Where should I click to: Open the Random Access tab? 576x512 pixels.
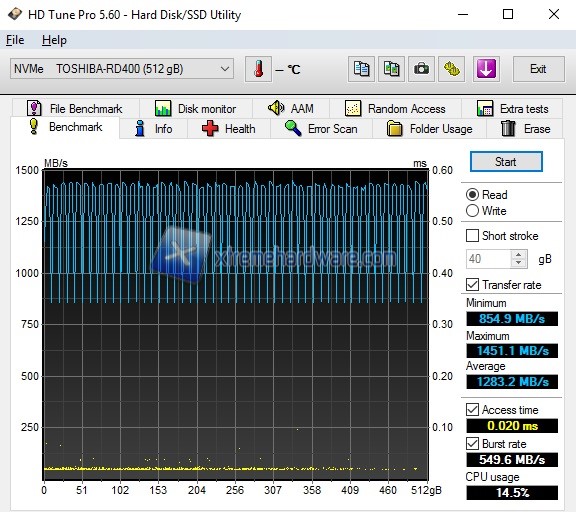[395, 108]
